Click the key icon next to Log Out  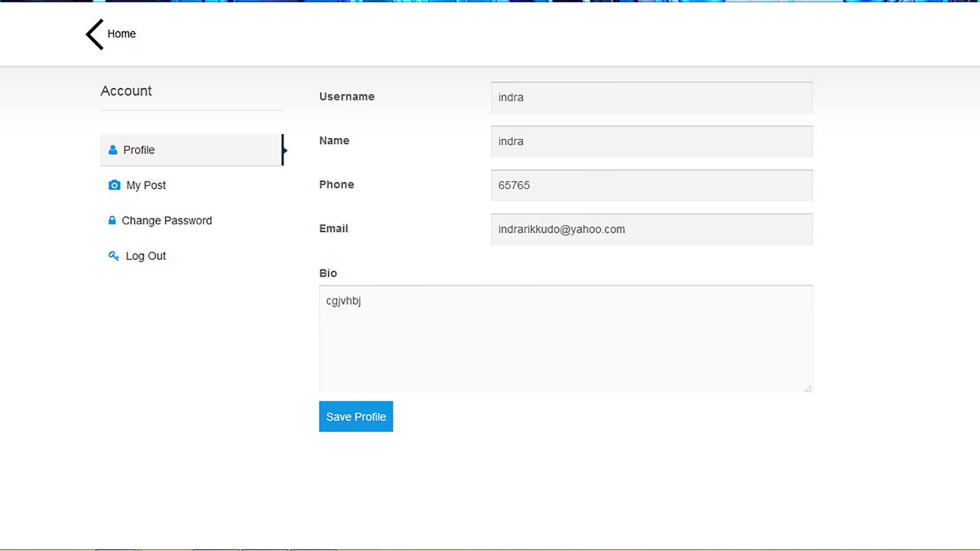point(113,255)
